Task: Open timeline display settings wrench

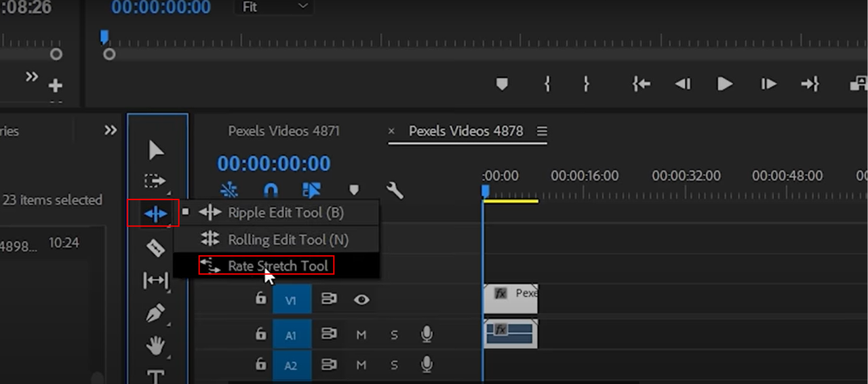Action: 395,191
